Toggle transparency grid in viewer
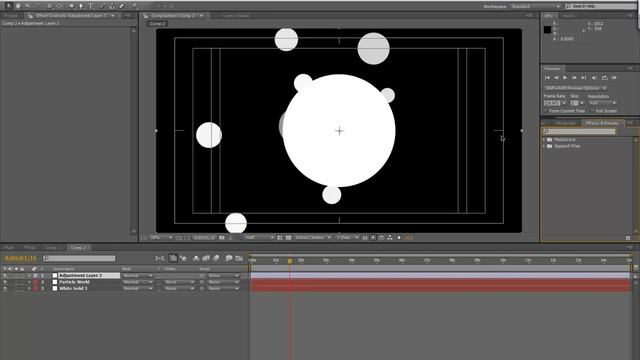The width and height of the screenshot is (640, 360). point(288,238)
